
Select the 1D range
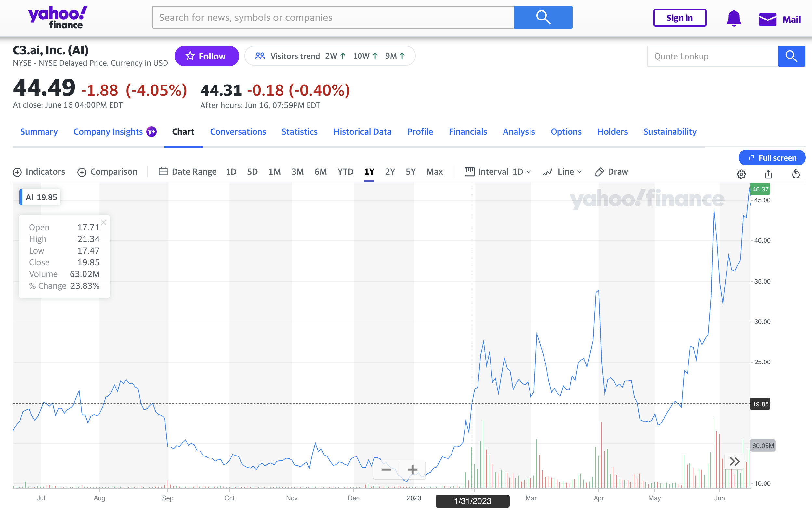pyautogui.click(x=231, y=172)
